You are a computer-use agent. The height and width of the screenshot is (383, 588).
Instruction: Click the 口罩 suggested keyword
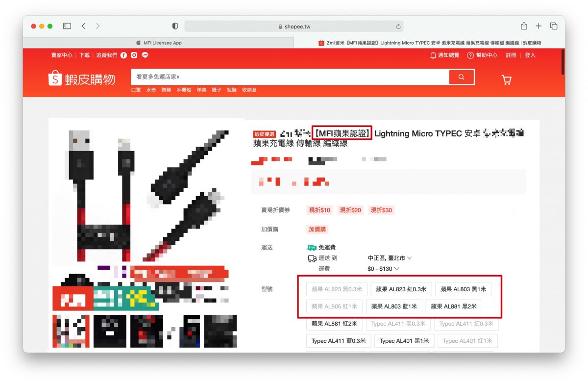136,90
